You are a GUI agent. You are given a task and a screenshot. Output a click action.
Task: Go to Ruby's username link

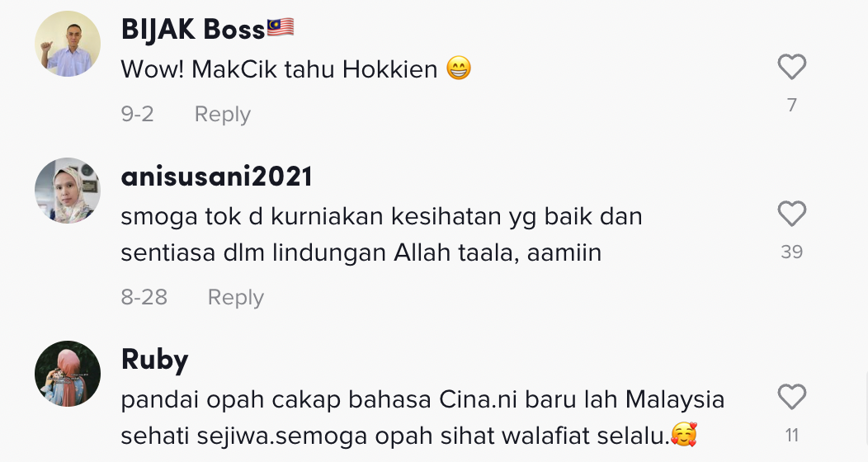point(154,361)
